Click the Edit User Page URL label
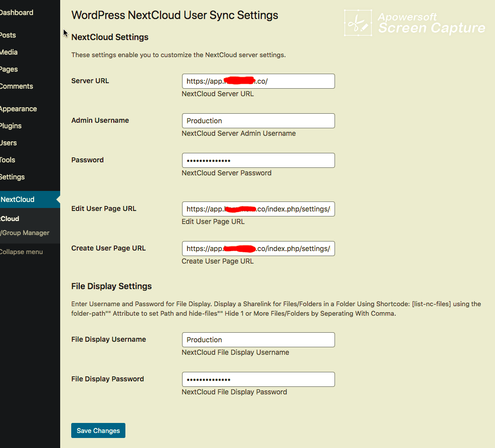Image resolution: width=495 pixels, height=448 pixels. coord(103,208)
